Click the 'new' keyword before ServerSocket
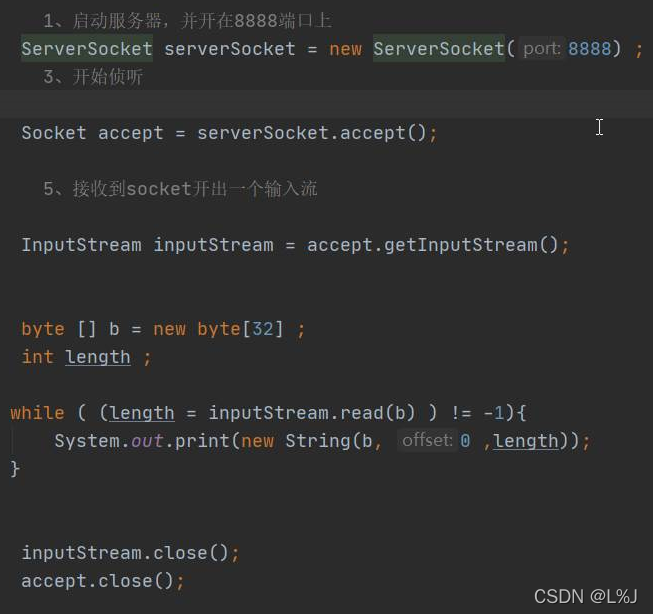Image resolution: width=653 pixels, height=614 pixels. [345, 49]
